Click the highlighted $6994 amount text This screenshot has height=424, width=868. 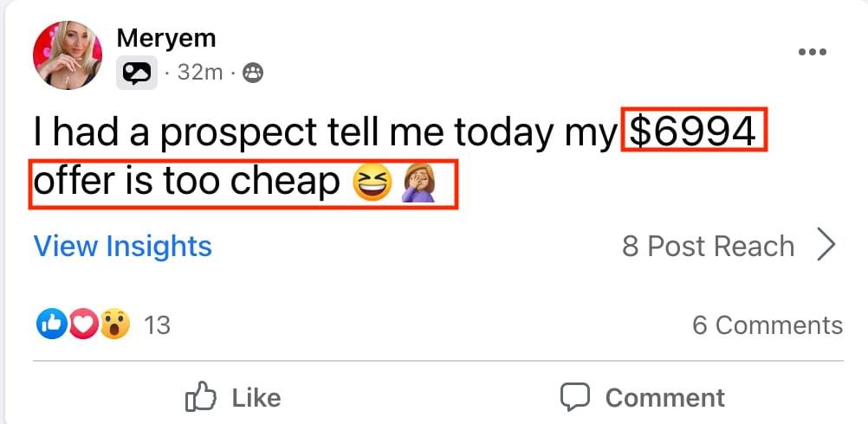pyautogui.click(x=695, y=132)
